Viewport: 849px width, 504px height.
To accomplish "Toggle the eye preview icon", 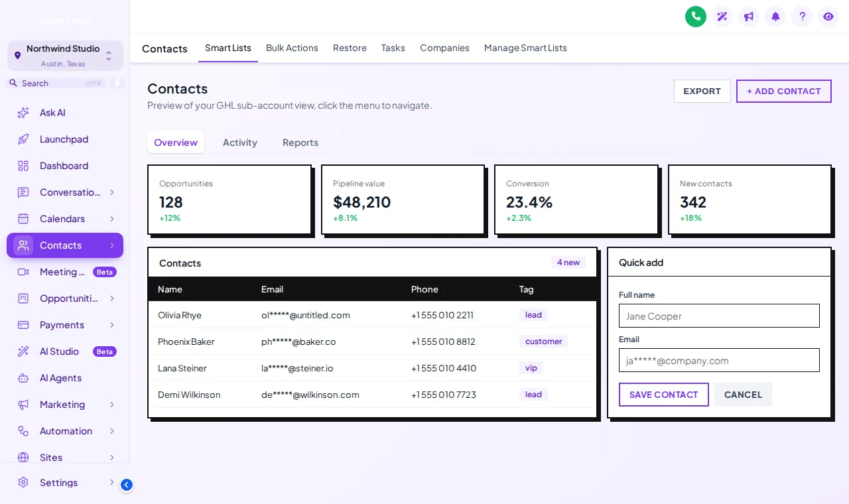I will point(828,17).
